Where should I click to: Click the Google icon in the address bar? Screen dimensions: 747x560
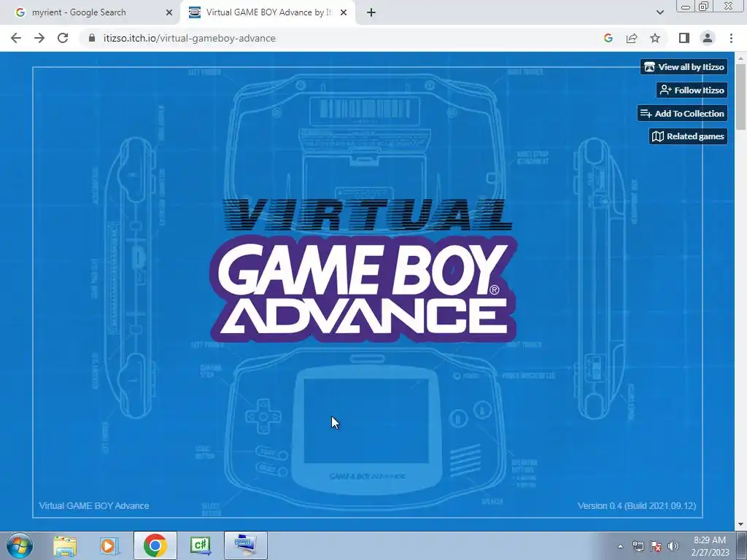coord(608,38)
